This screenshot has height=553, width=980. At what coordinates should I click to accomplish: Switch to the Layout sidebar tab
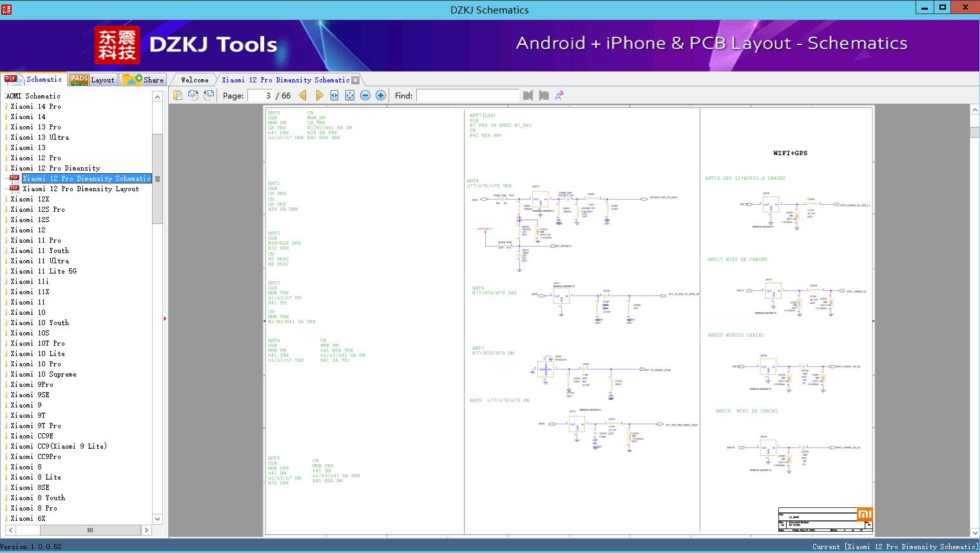pos(92,80)
